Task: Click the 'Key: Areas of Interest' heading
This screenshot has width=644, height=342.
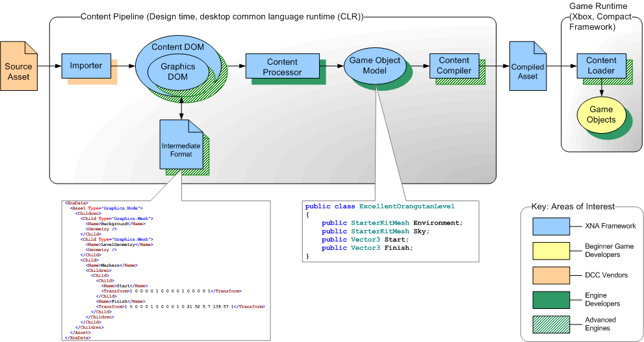Action: (x=573, y=206)
